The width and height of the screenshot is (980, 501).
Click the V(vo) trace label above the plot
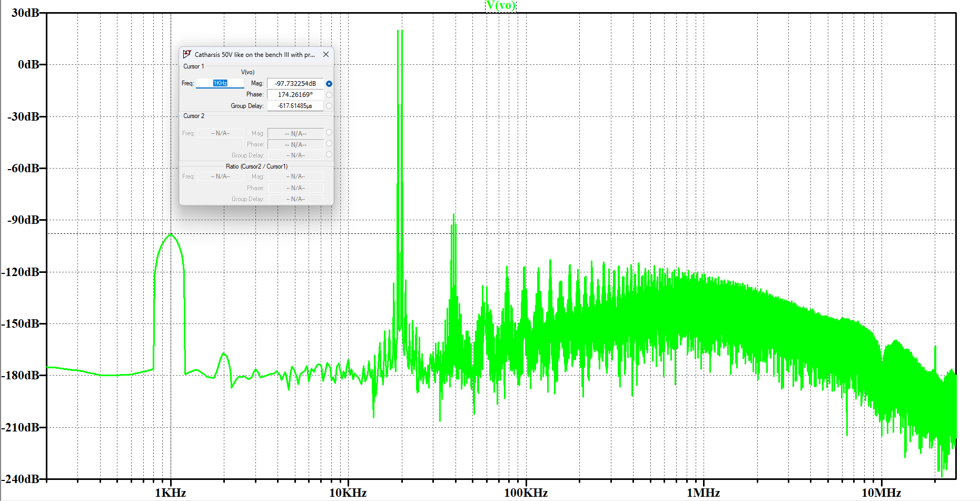(x=500, y=6)
